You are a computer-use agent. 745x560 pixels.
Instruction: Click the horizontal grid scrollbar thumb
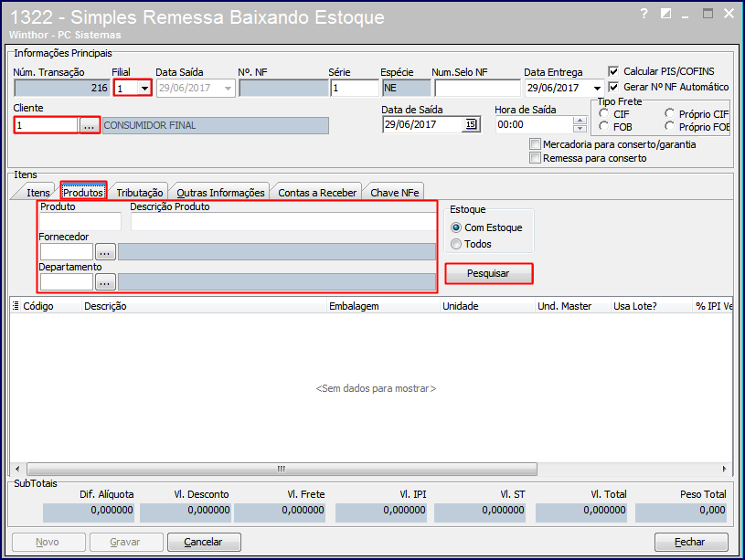[x=282, y=469]
